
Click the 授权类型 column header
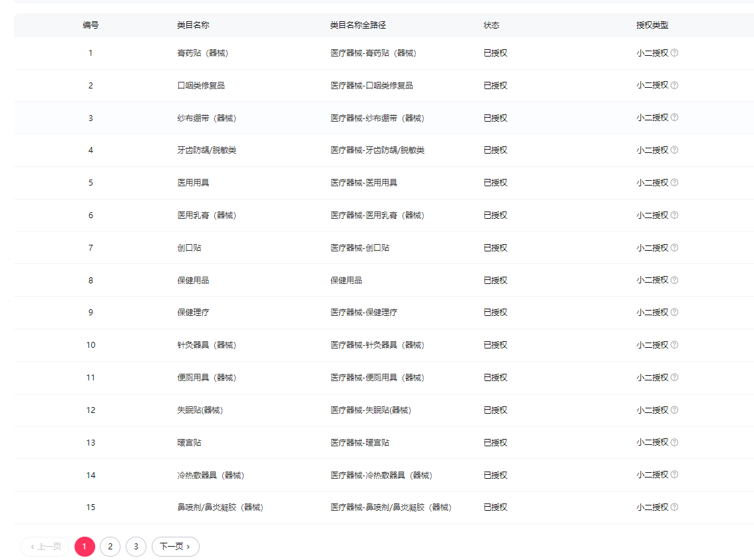[x=652, y=25]
